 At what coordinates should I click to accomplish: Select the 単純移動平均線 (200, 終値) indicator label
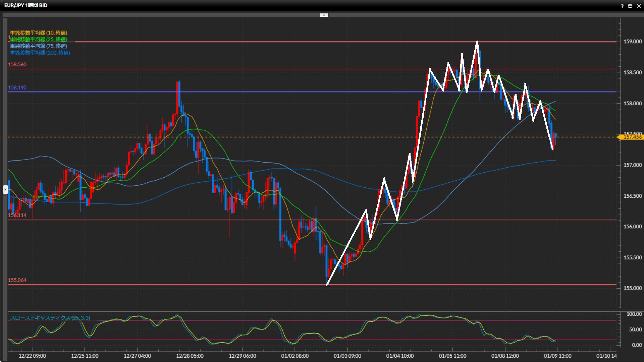[x=40, y=53]
